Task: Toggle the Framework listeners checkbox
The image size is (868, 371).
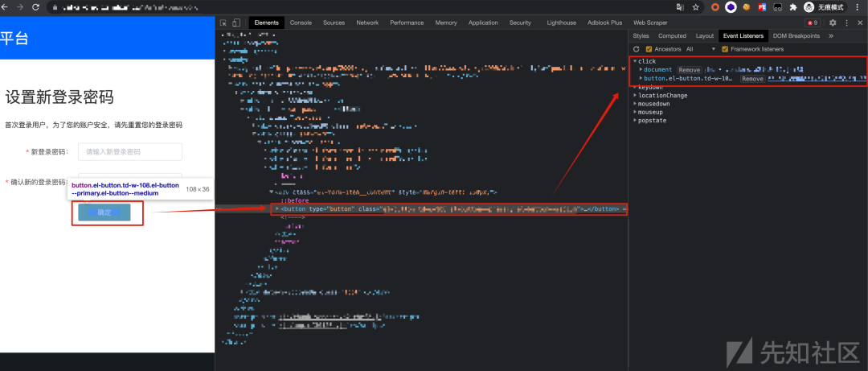Action: [x=725, y=49]
